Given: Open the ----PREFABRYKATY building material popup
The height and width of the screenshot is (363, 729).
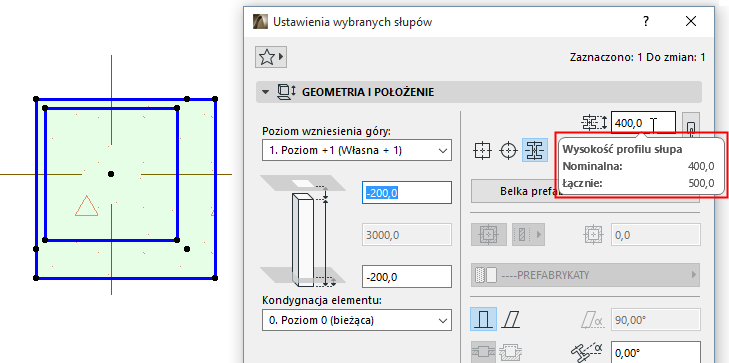Looking at the screenshot, I should [585, 275].
